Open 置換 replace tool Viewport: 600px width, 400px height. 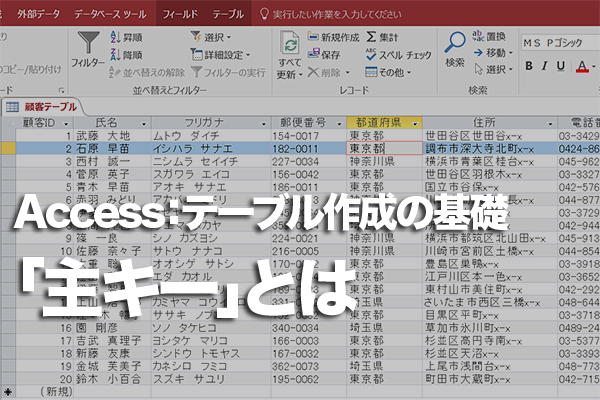point(489,36)
